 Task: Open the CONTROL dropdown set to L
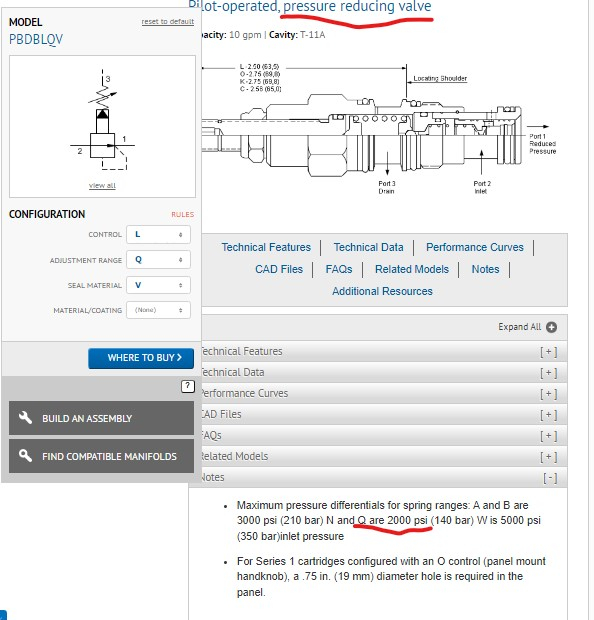[158, 234]
